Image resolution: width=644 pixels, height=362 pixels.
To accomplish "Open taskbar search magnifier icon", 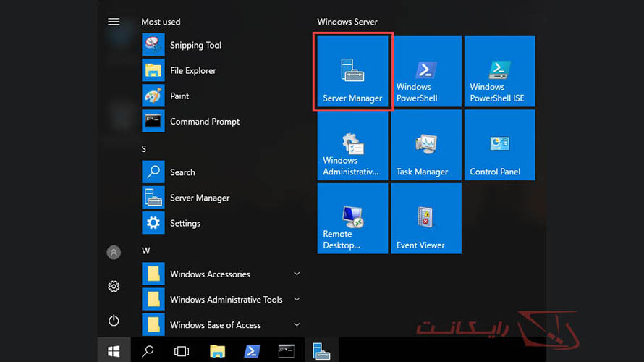I will pos(148,351).
